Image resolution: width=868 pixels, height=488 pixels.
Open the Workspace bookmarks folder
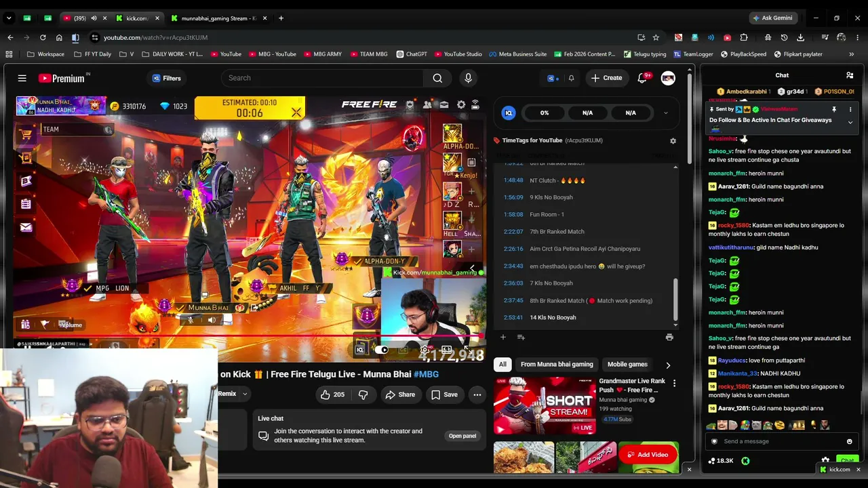tap(46, 54)
